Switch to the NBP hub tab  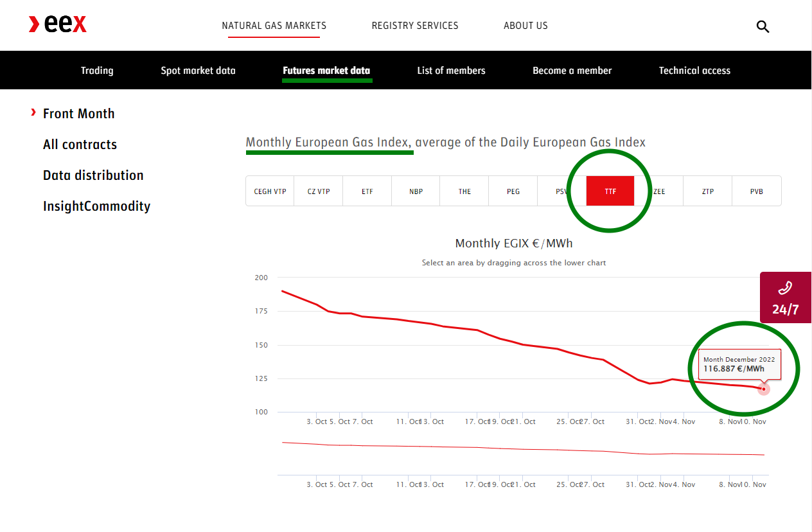click(416, 191)
